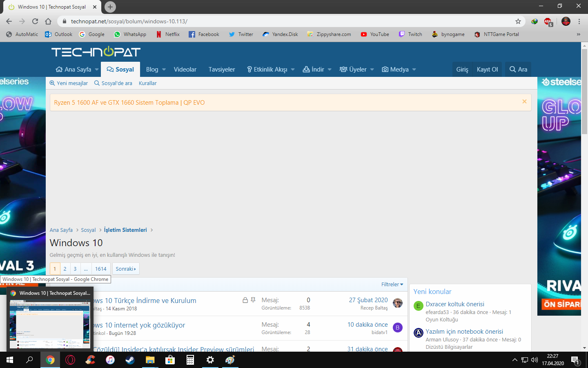The image size is (588, 368).
Task: Click the Technopat logo
Action: (x=96, y=52)
